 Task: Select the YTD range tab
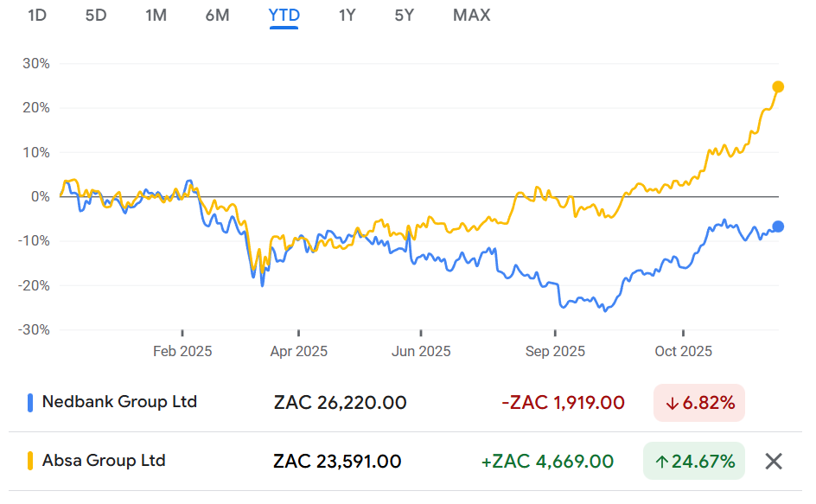[284, 15]
